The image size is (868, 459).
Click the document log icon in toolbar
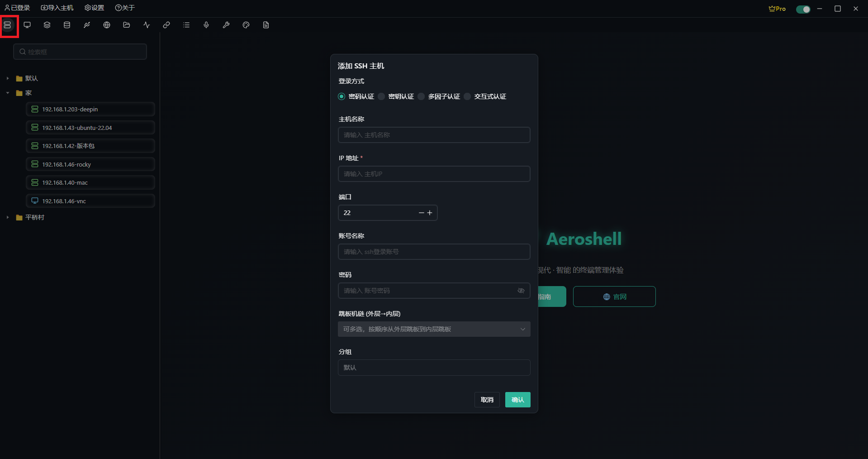[x=266, y=25]
